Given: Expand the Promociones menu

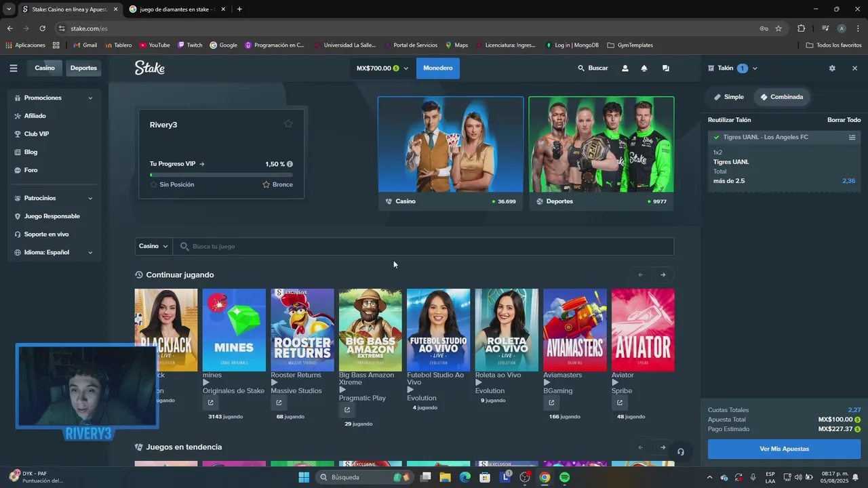Looking at the screenshot, I should pos(54,98).
